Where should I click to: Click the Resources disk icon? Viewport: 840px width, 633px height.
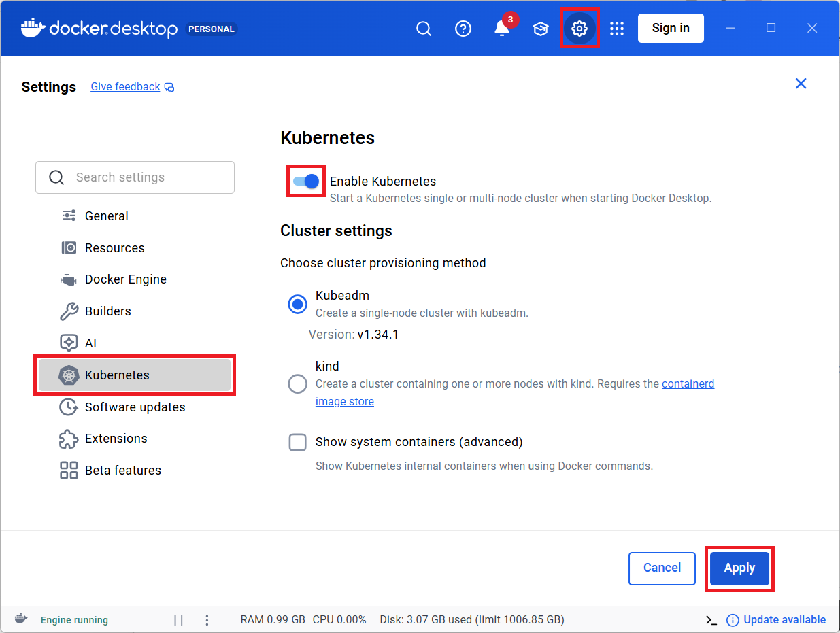(x=69, y=247)
